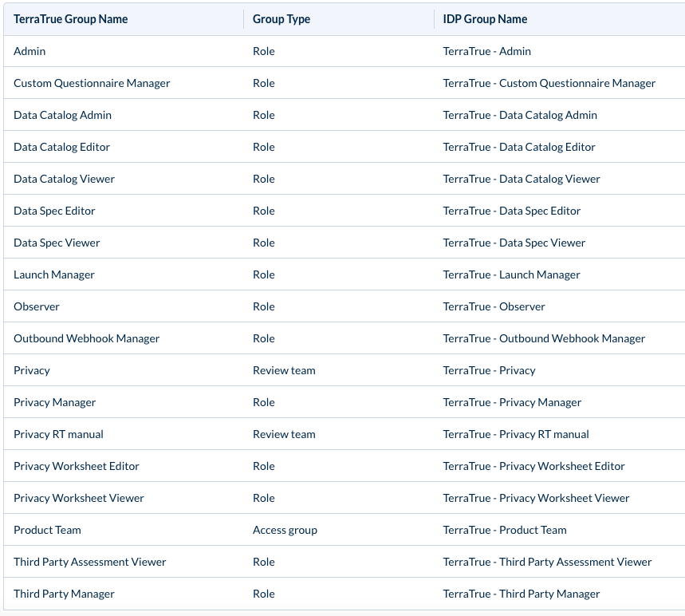The image size is (685, 616).
Task: Click TerraTrue - Data Spec Viewer IDP name
Action: (514, 243)
